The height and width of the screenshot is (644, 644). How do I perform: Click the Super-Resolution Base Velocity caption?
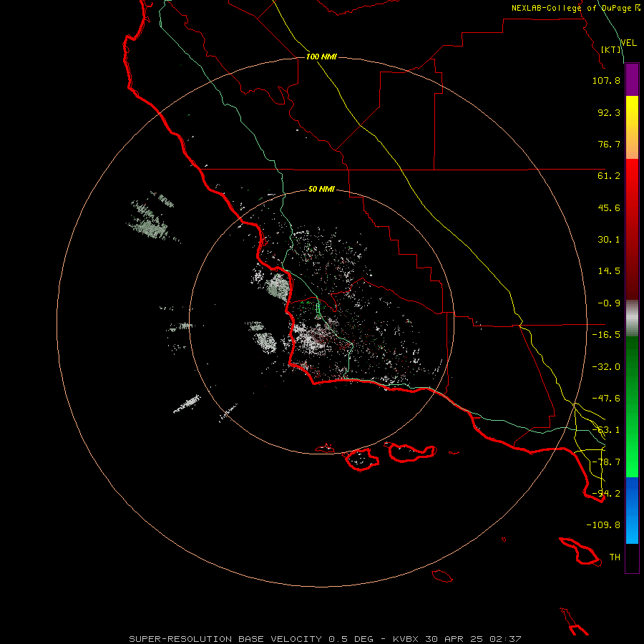[x=325, y=639]
